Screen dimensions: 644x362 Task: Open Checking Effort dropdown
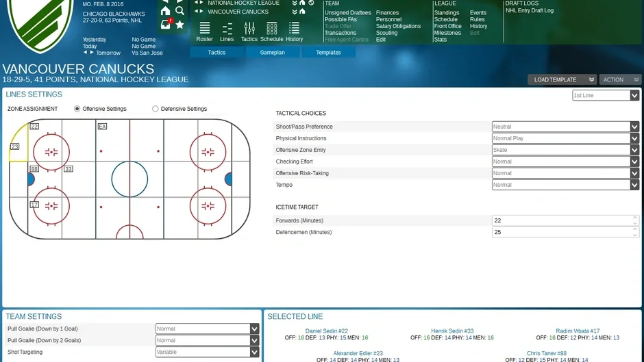coord(565,161)
